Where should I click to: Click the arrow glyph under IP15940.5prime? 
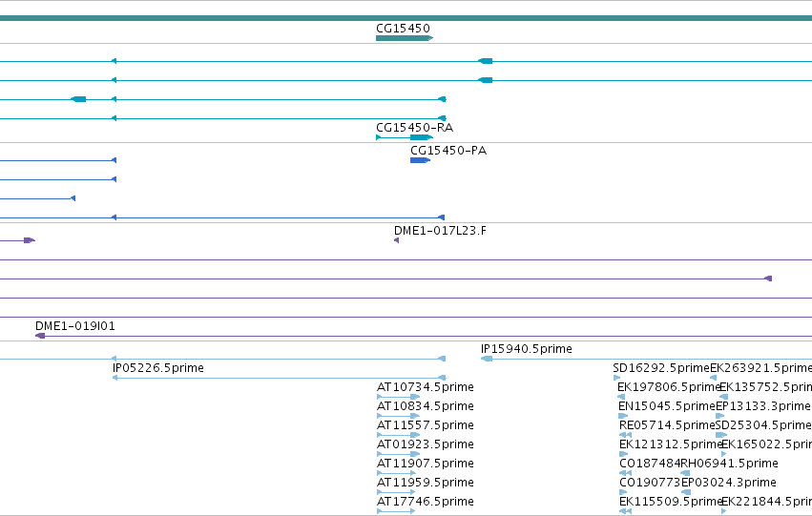487,359
